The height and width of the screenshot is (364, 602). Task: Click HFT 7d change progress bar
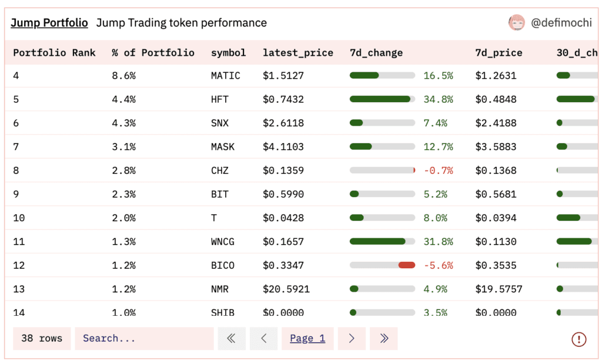pos(382,99)
